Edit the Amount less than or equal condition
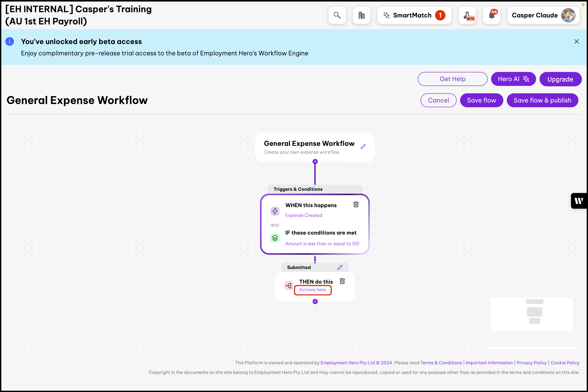Viewport: 588px width, 392px height. (x=322, y=244)
